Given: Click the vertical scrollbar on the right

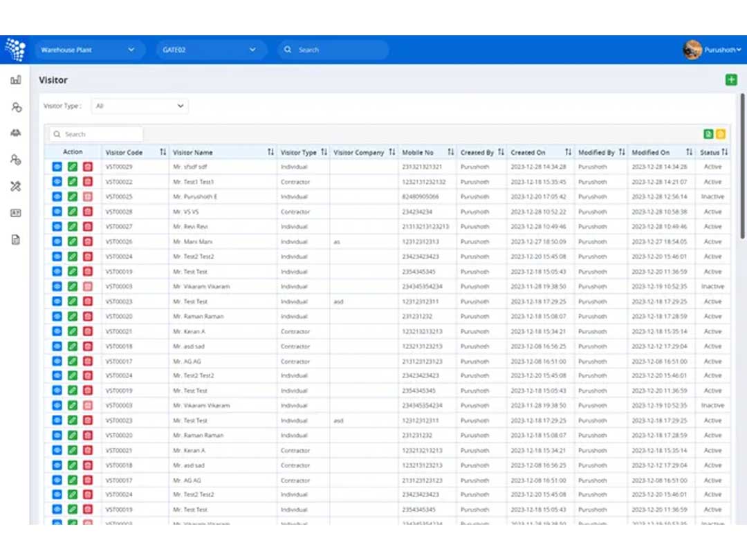Looking at the screenshot, I should (x=742, y=166).
